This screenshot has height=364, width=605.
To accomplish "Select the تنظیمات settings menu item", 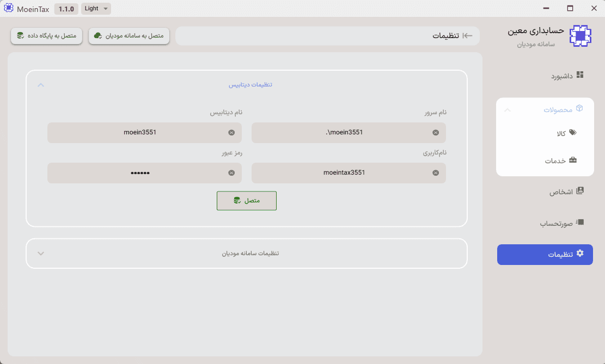I will point(545,255).
